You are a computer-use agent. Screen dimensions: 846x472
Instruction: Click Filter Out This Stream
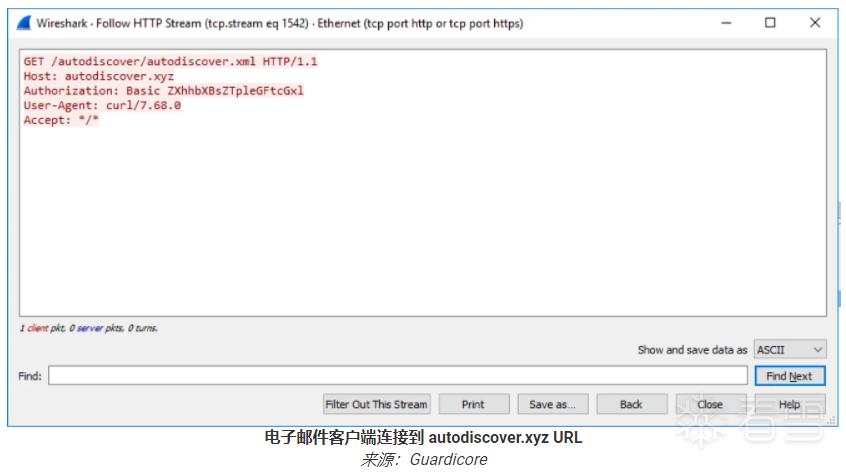tap(377, 404)
